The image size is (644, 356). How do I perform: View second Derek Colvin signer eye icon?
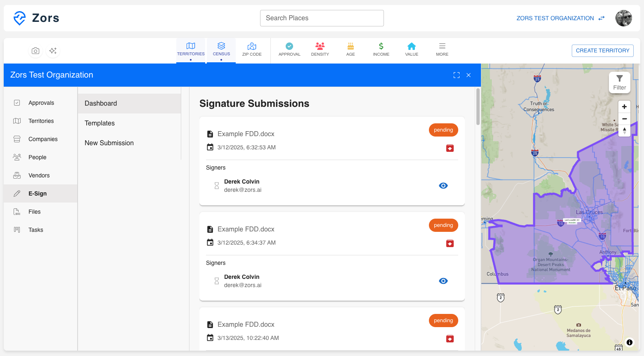[x=443, y=281]
